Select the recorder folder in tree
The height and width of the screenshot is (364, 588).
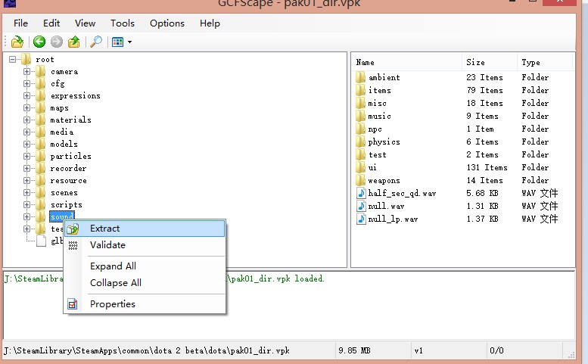click(68, 168)
